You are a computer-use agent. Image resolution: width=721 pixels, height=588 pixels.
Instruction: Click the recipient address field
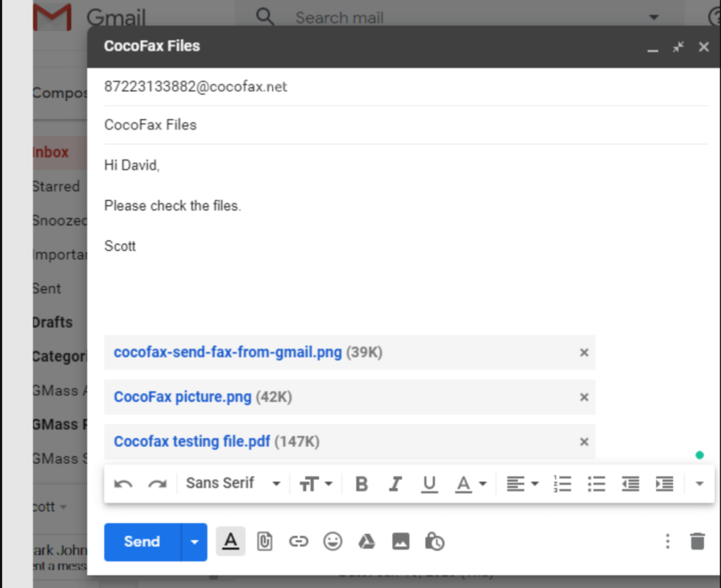coord(406,87)
